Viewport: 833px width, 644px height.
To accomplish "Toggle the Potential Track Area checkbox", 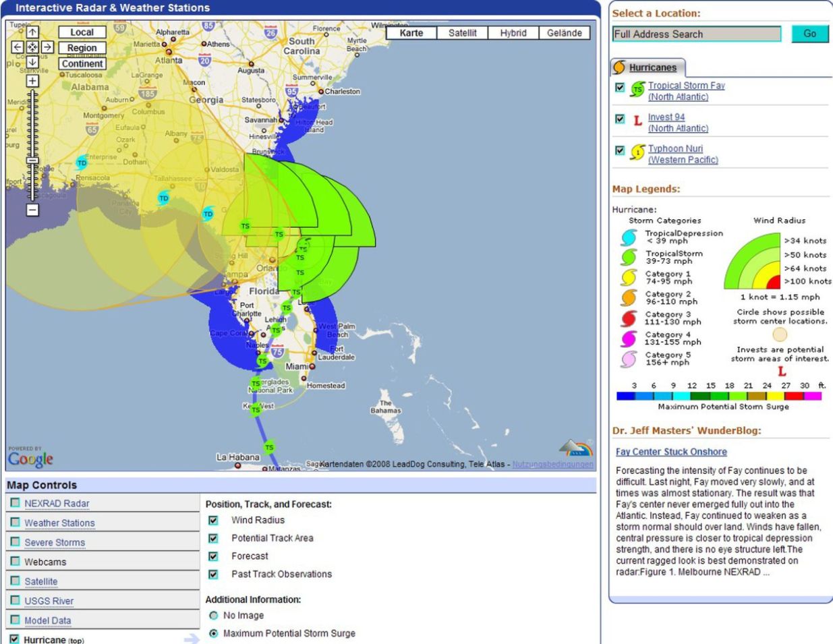I will pos(213,539).
